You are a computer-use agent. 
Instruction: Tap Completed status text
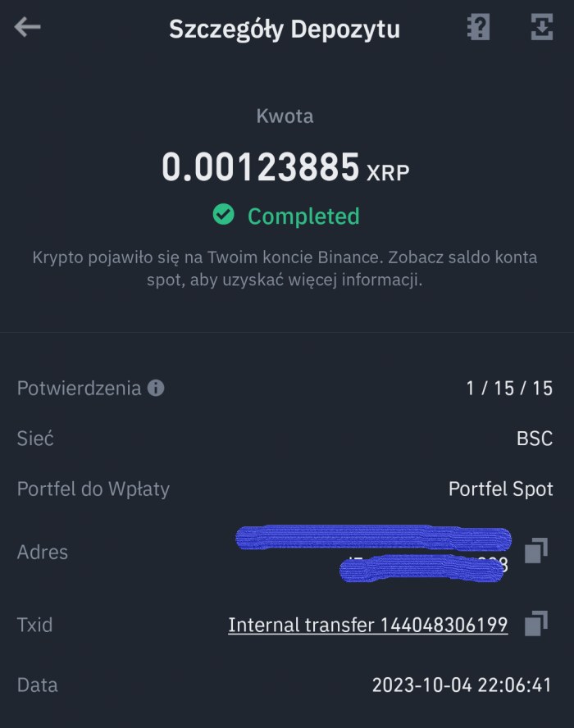tap(303, 216)
